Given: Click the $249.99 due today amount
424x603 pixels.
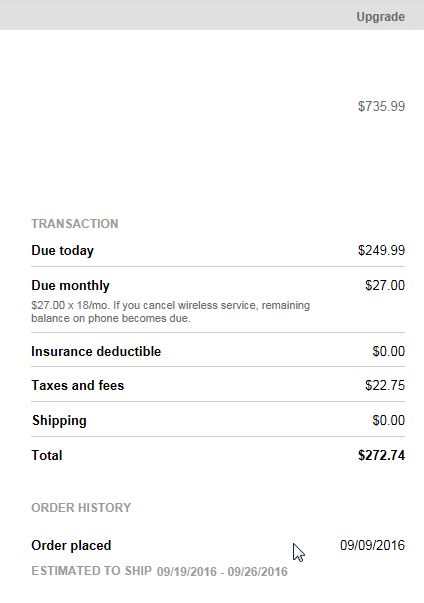Looking at the screenshot, I should 381,250.
